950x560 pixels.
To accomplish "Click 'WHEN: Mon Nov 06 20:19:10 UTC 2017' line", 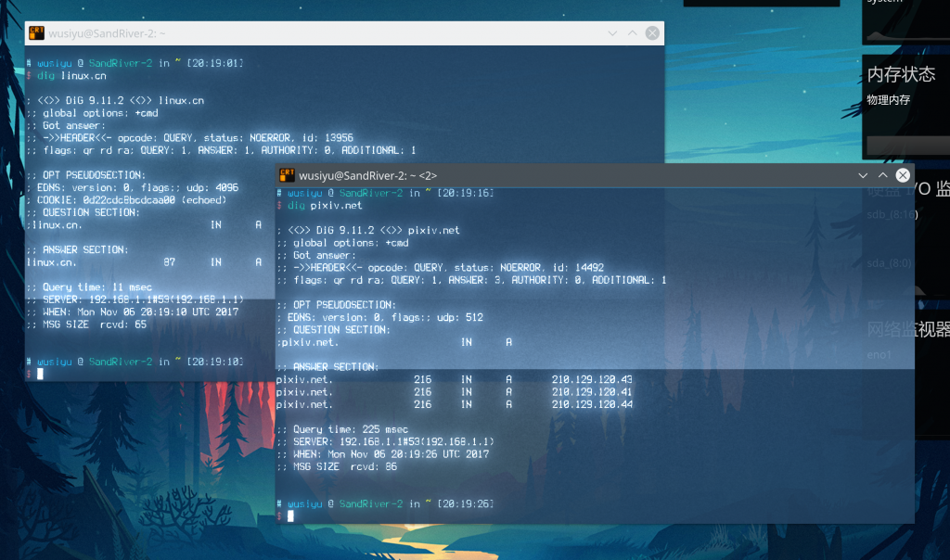I will point(133,312).
